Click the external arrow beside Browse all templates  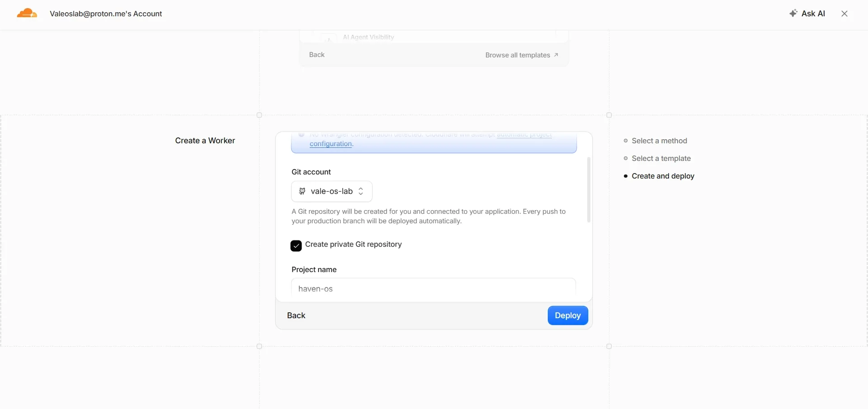556,55
